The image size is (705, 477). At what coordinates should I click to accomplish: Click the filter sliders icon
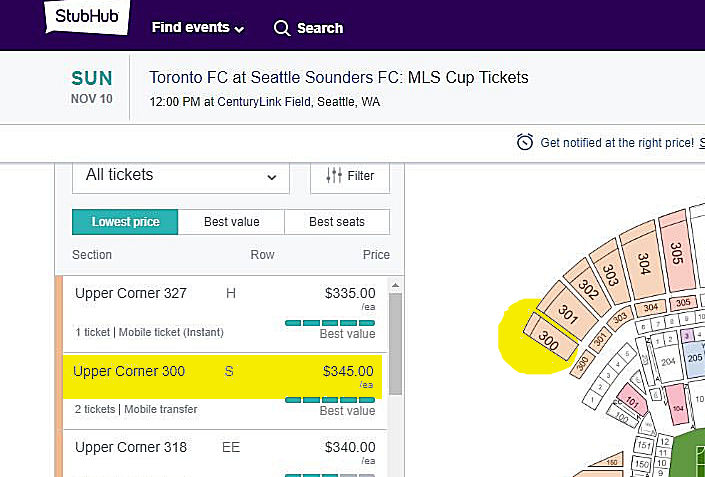(334, 175)
